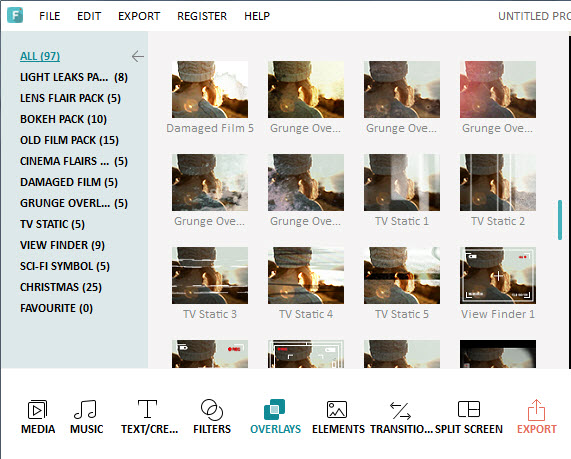Open the Music panel icon
This screenshot has width=571, height=459.
point(86,409)
